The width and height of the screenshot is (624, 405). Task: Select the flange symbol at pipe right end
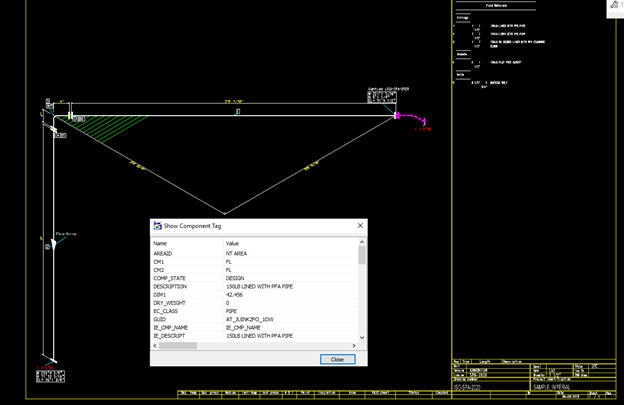[396, 115]
